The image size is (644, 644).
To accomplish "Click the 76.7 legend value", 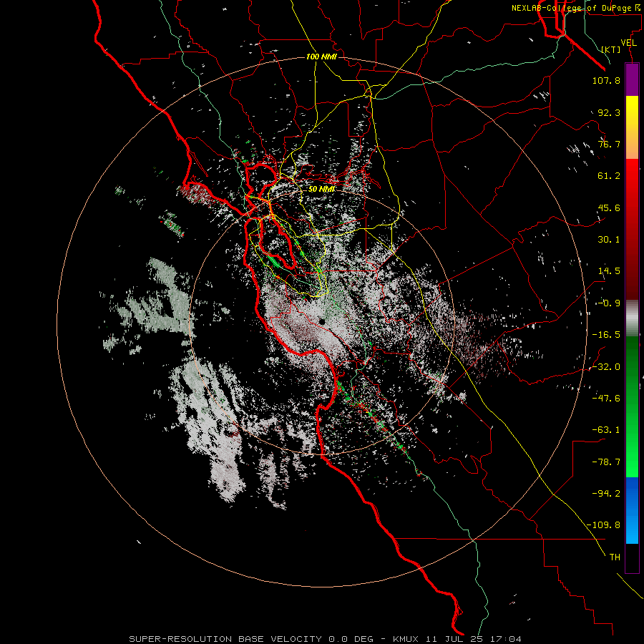I will [x=609, y=144].
